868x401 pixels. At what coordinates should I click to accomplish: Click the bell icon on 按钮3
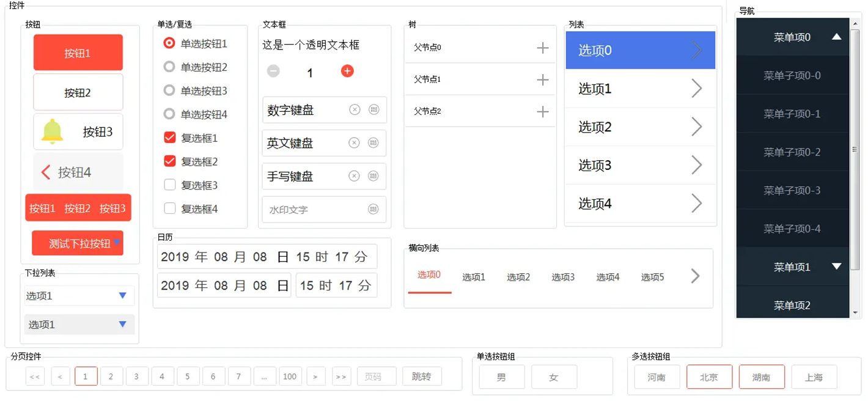point(52,131)
